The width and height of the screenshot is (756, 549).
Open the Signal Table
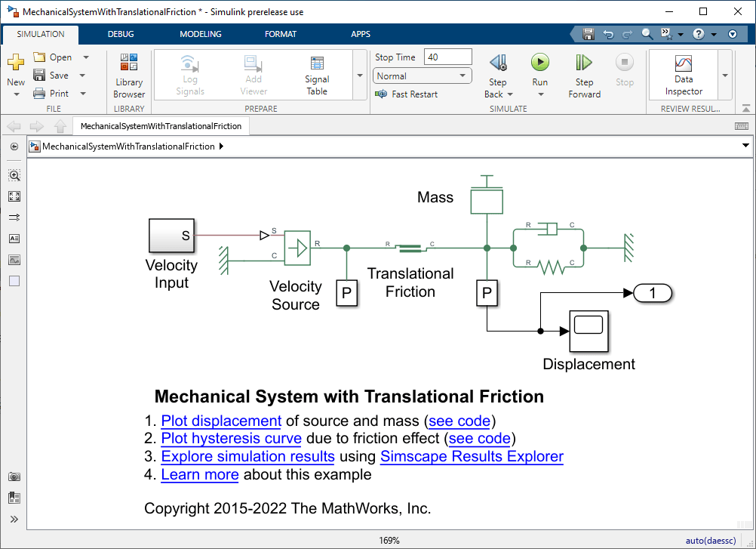click(317, 74)
